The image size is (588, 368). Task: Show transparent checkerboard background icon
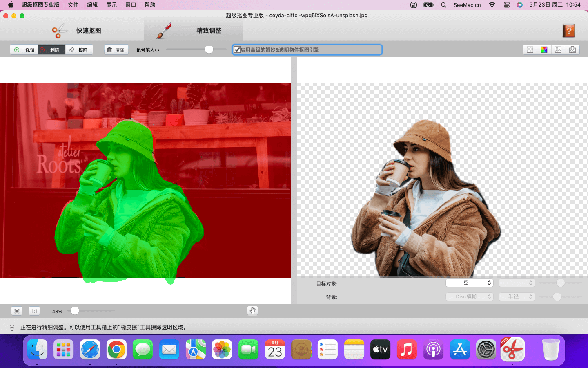click(x=530, y=50)
